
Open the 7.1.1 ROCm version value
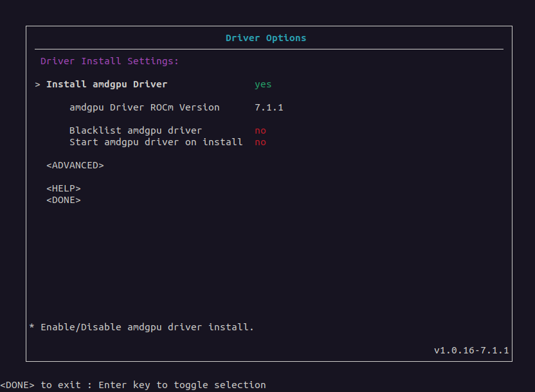tap(269, 107)
